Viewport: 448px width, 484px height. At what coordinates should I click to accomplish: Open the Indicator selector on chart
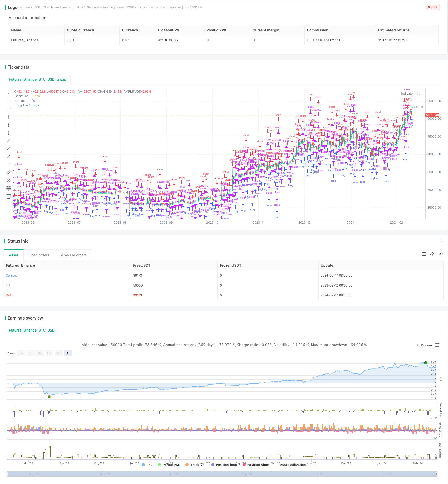[407, 94]
